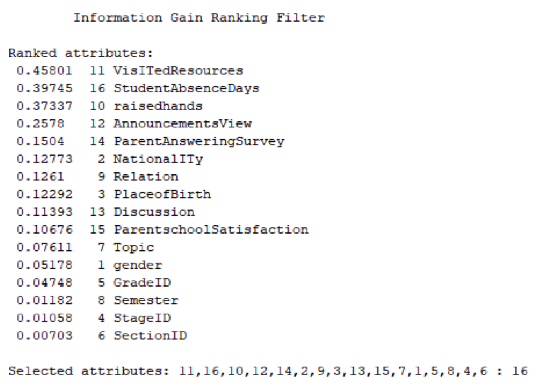Click the SectionID attribute name

point(150,336)
